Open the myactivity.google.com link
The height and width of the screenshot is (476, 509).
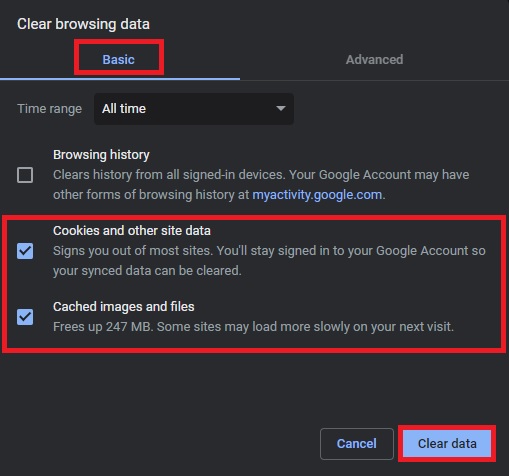[x=317, y=195]
